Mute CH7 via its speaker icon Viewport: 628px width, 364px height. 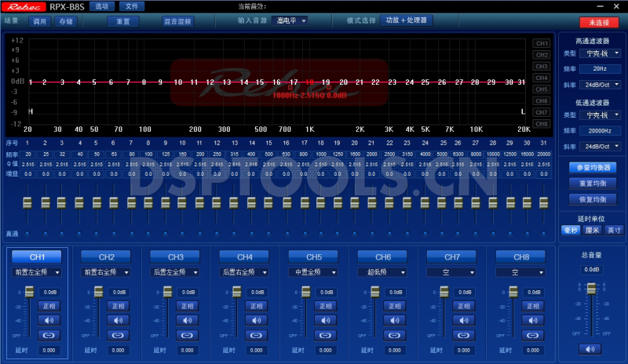pos(463,320)
